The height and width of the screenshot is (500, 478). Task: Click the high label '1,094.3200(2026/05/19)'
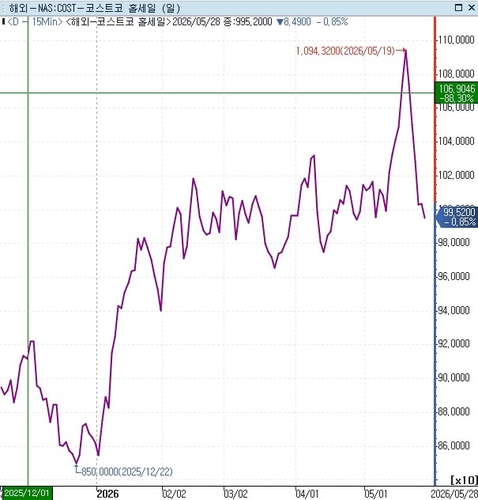pyautogui.click(x=345, y=51)
